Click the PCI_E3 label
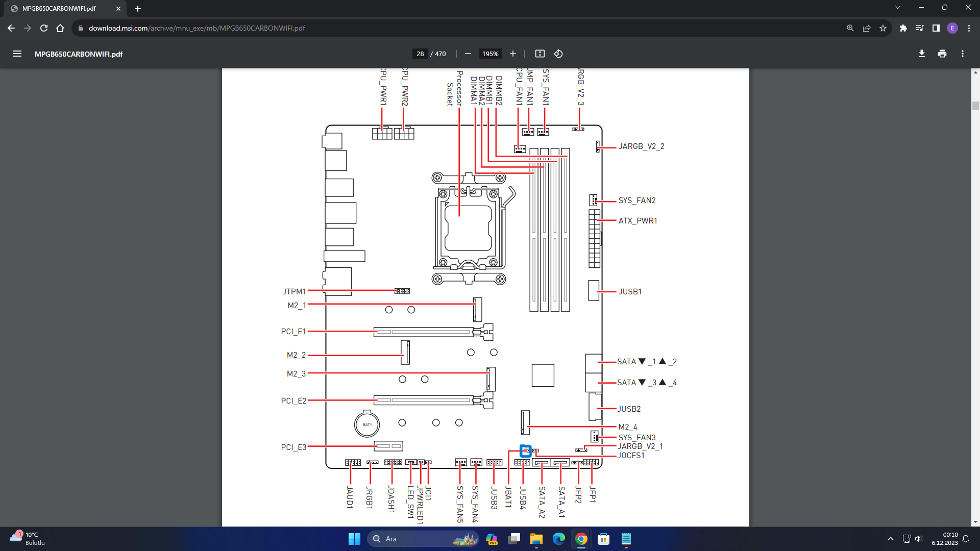 293,447
